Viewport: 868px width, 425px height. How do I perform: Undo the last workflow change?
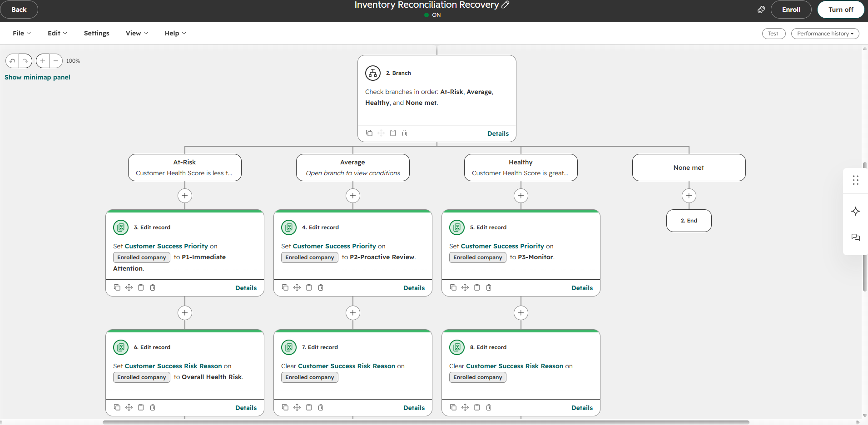(x=12, y=61)
